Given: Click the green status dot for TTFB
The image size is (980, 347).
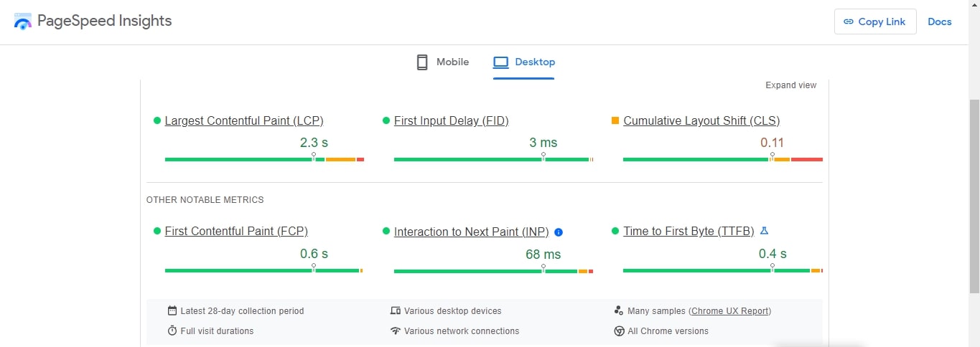Looking at the screenshot, I should [x=615, y=231].
